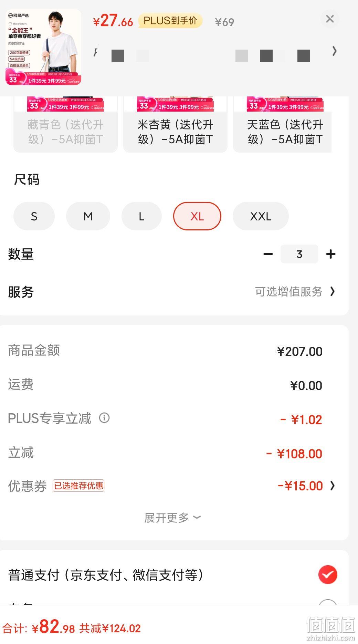The height and width of the screenshot is (644, 358).
Task: Select size XL
Action: [x=197, y=216]
